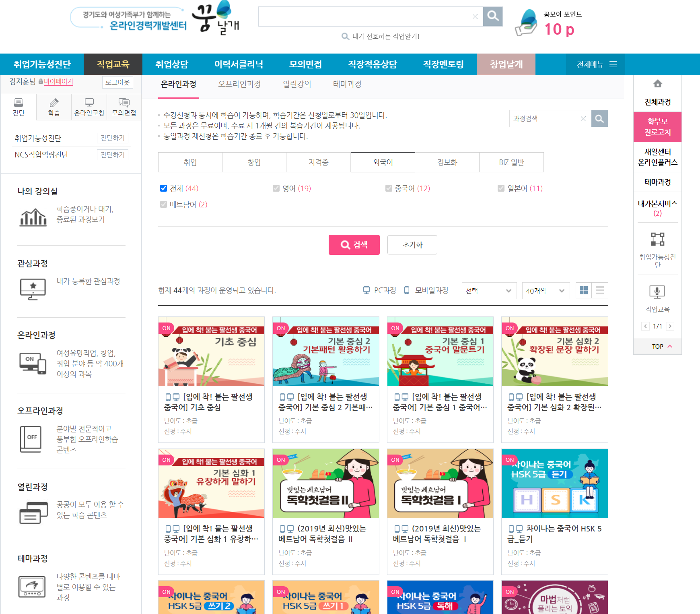Click the 관심과정 star monitor icon
This screenshot has height=614, width=700.
pos(33,289)
